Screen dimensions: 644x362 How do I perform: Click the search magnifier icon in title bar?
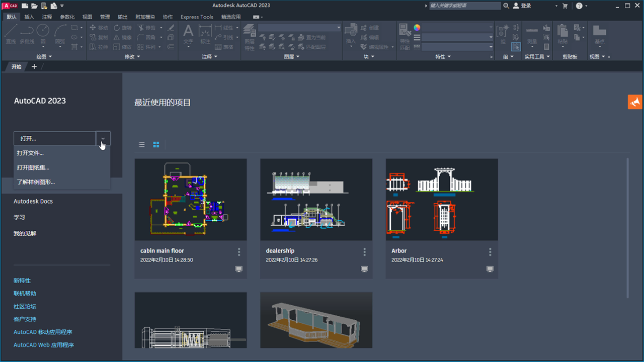[506, 6]
